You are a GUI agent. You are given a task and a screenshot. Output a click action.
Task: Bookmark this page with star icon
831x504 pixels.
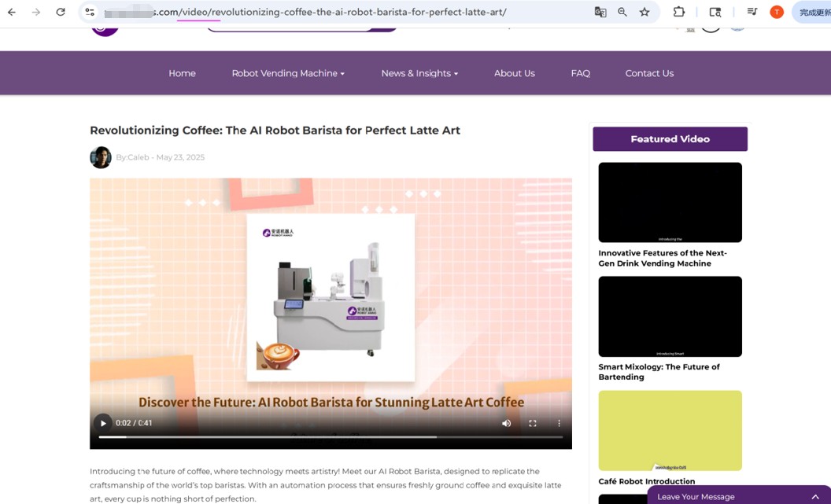(644, 12)
